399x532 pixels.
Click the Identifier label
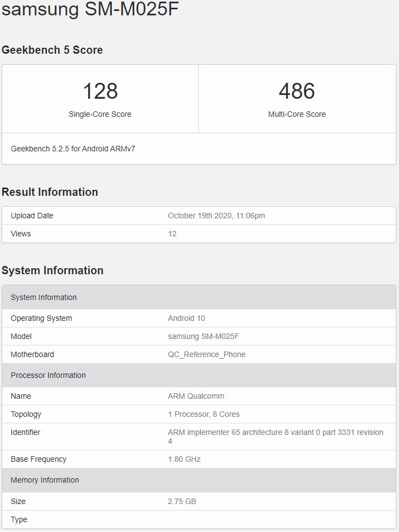(25, 432)
